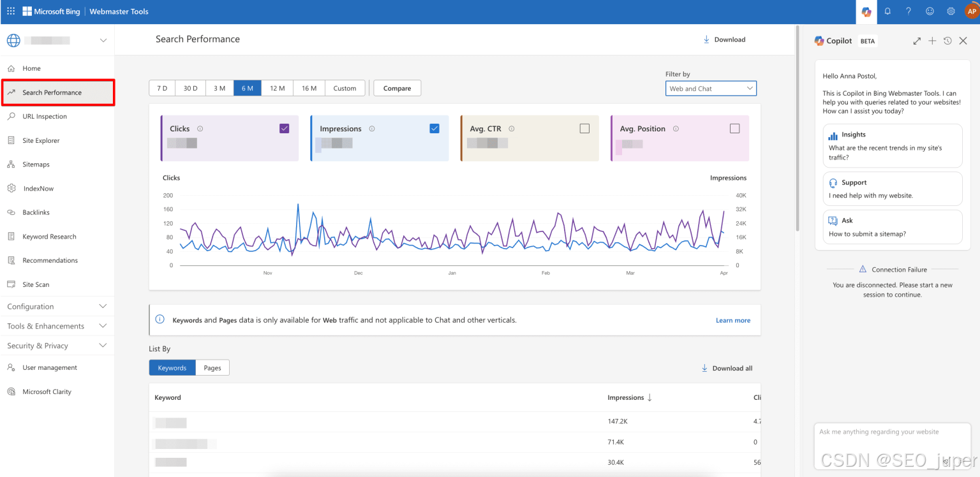Click the globe site icon

click(13, 41)
